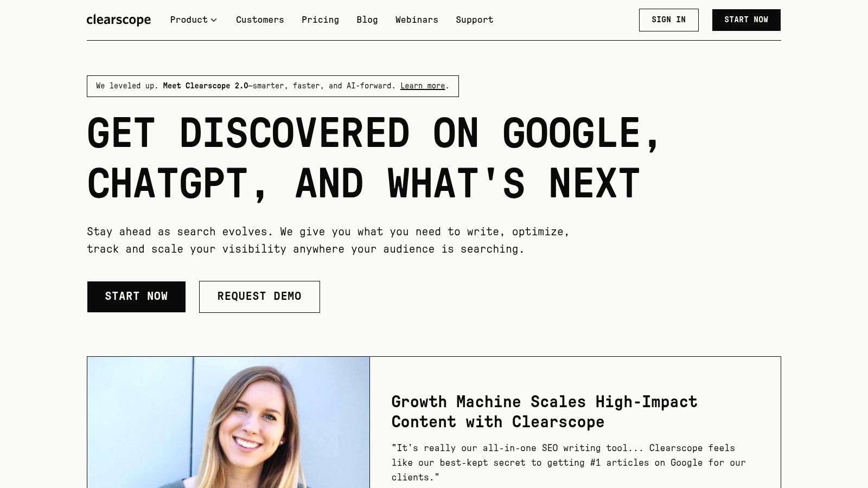Visit the Blog section
The width and height of the screenshot is (868, 488).
click(x=367, y=20)
